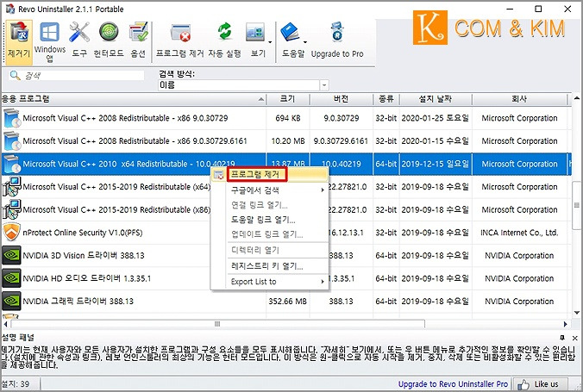Click NVIDIA 3D Vision 드라이버 icon
583x392 pixels.
pyautogui.click(x=11, y=256)
